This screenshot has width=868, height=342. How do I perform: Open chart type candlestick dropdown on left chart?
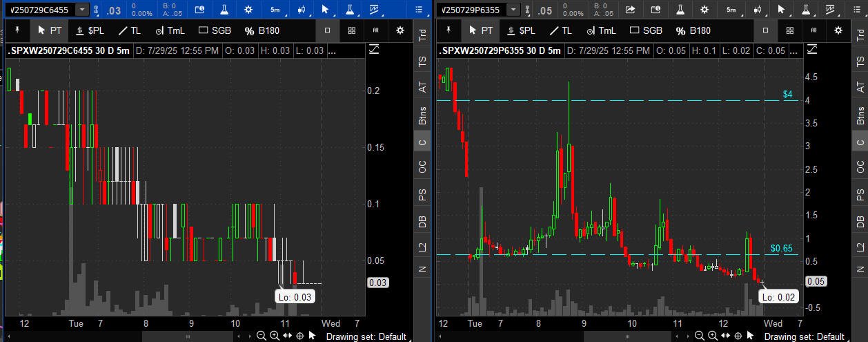click(300, 10)
